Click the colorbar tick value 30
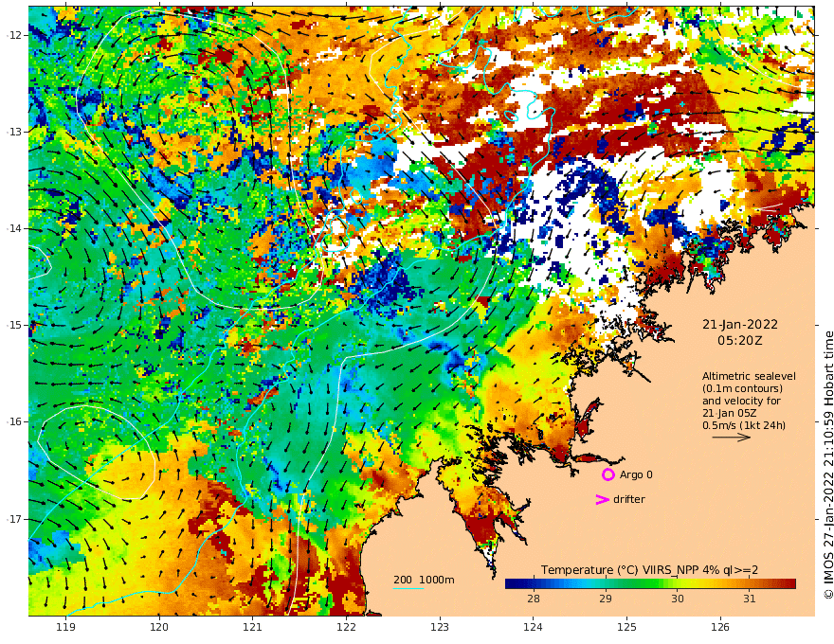This screenshot has height=644, width=834. pyautogui.click(x=677, y=599)
